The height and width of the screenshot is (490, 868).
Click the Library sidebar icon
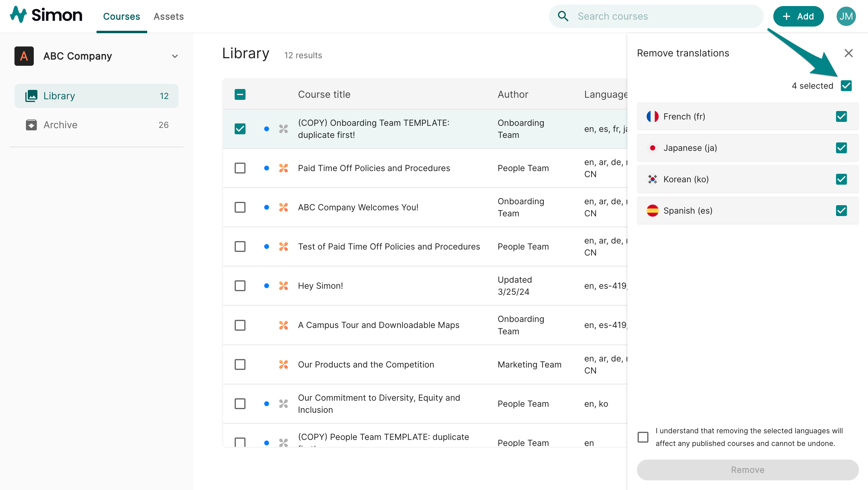click(31, 96)
